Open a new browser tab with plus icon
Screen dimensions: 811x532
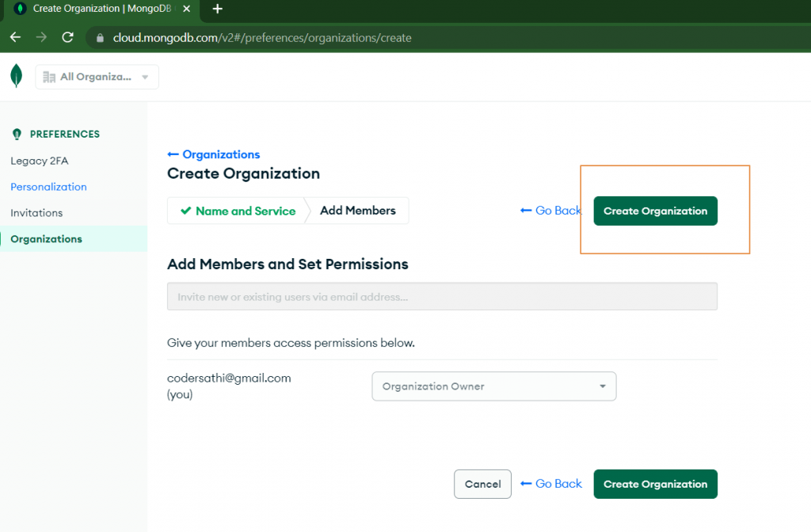coord(218,9)
